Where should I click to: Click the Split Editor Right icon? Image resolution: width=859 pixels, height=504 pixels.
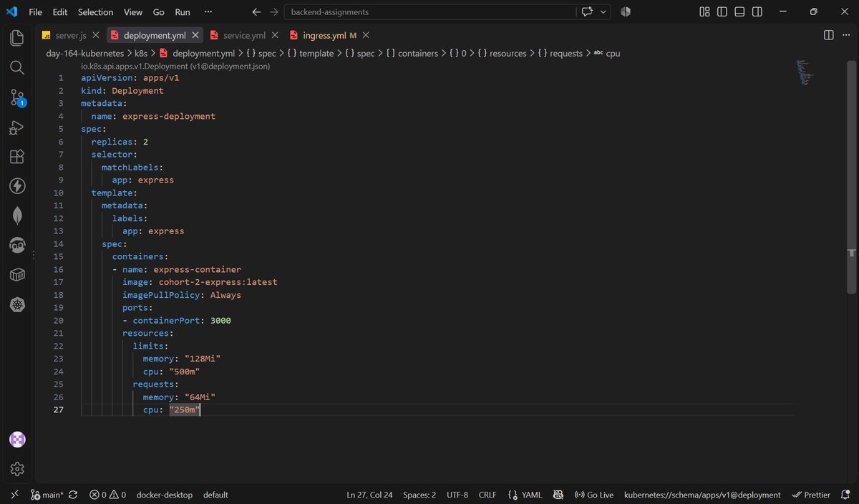828,35
